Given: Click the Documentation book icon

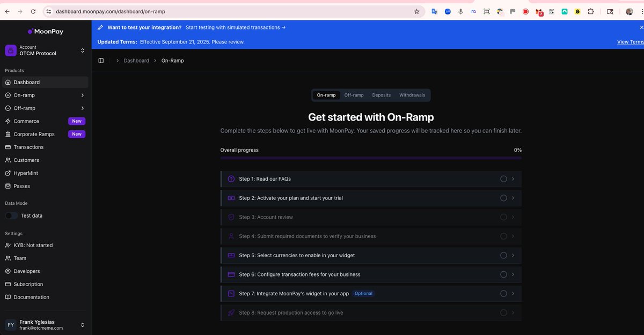Looking at the screenshot, I should (8, 297).
